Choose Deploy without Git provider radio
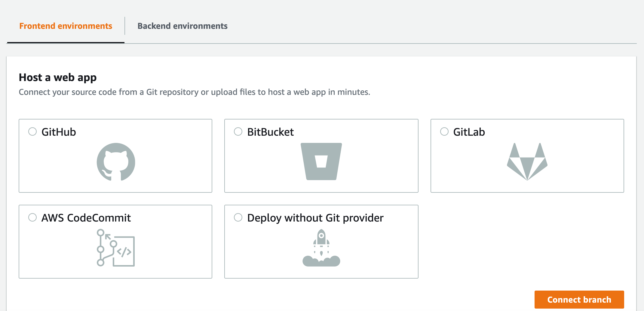The height and width of the screenshot is (311, 644). pos(238,217)
